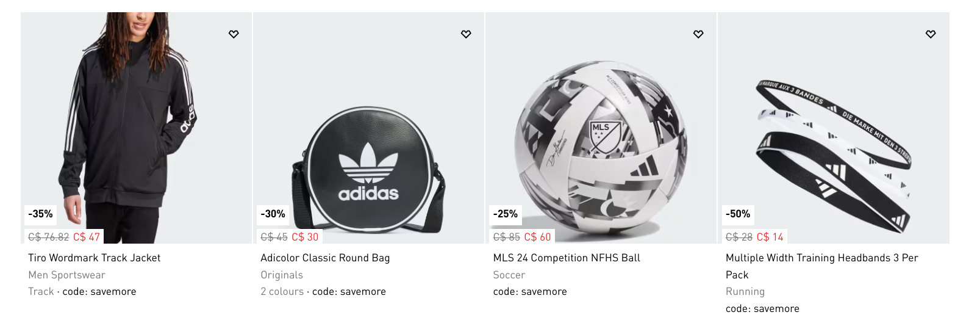Screen dimensions: 980x323
Task: Click the -30% discount badge
Action: [273, 214]
